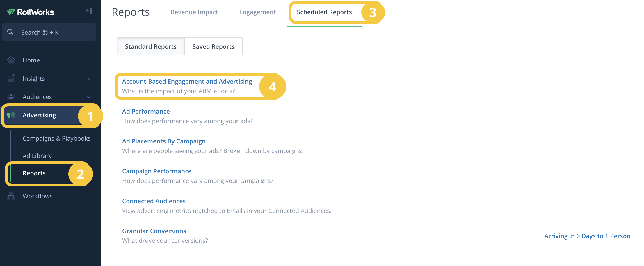
Task: Click 'What is the impact of your ABM efforts?'
Action: (179, 91)
